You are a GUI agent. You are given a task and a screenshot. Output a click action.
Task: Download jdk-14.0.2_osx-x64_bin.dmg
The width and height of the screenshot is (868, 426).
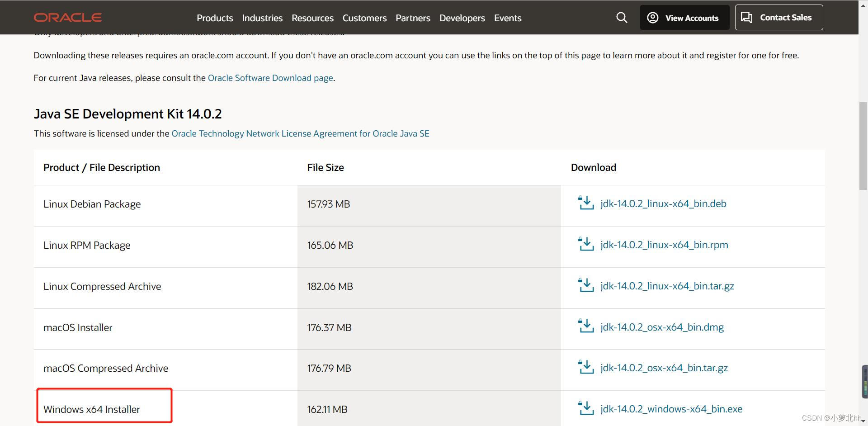click(x=662, y=327)
